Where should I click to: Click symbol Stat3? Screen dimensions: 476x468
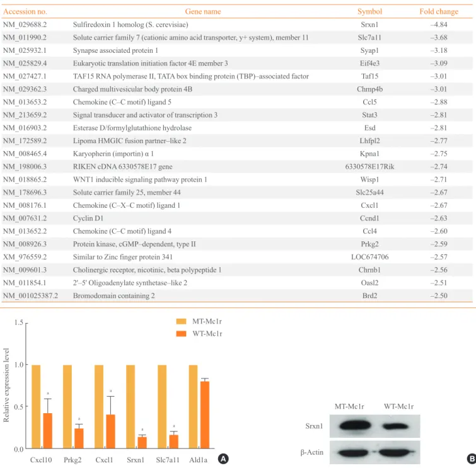click(x=369, y=115)
